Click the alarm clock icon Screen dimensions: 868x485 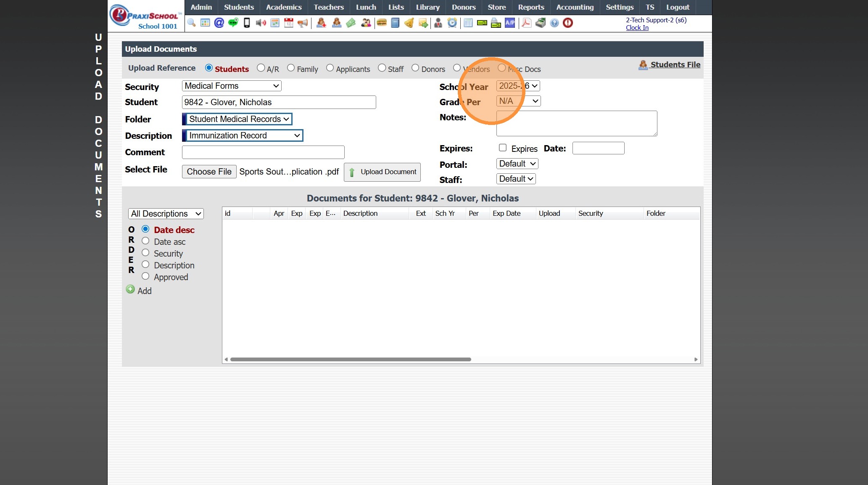point(452,23)
